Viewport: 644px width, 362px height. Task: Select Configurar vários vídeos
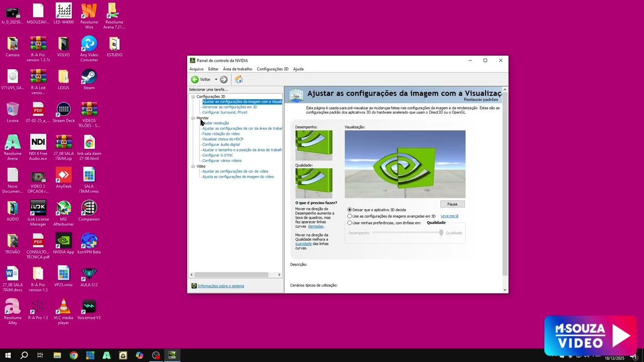coord(222,161)
